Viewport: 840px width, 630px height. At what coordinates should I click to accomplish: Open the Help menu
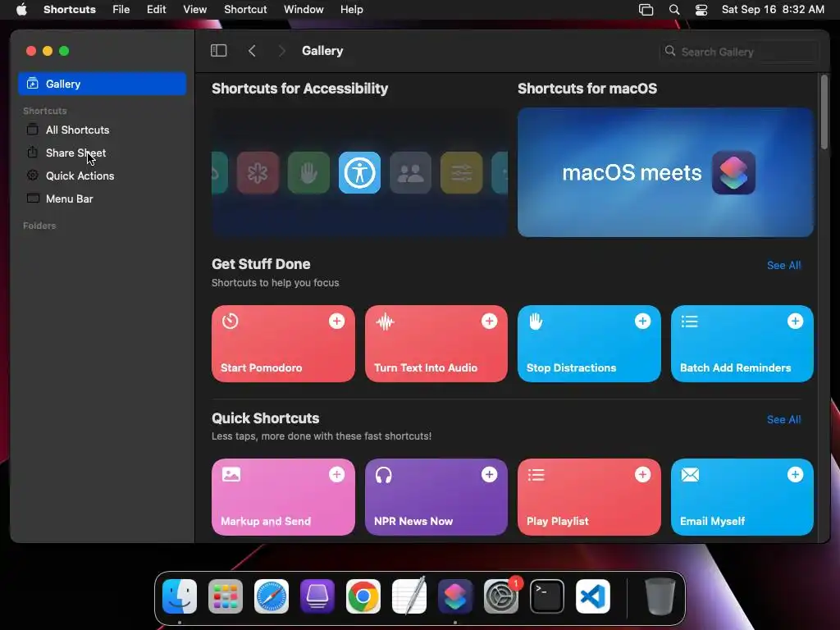tap(351, 10)
